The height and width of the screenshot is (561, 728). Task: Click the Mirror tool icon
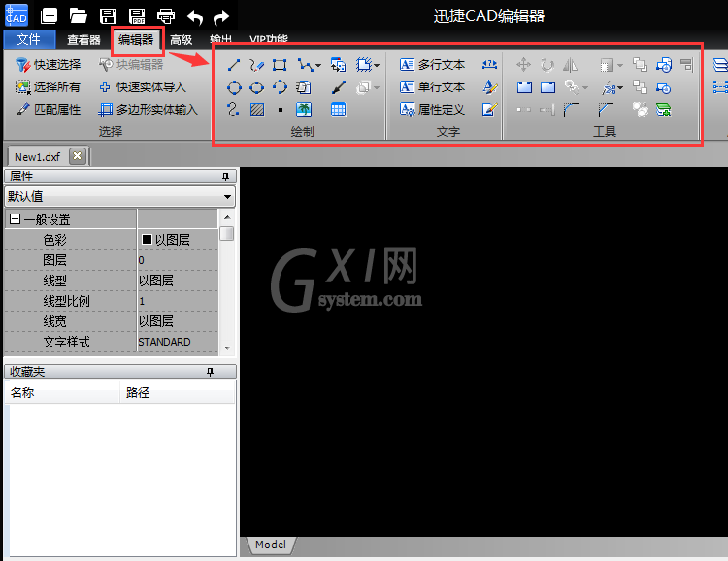570,65
